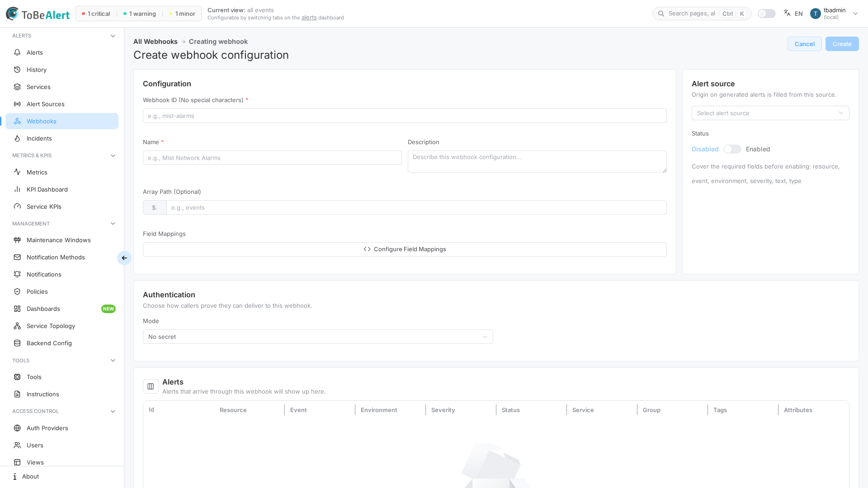Click the Create button
The width and height of the screenshot is (868, 488).
point(842,44)
